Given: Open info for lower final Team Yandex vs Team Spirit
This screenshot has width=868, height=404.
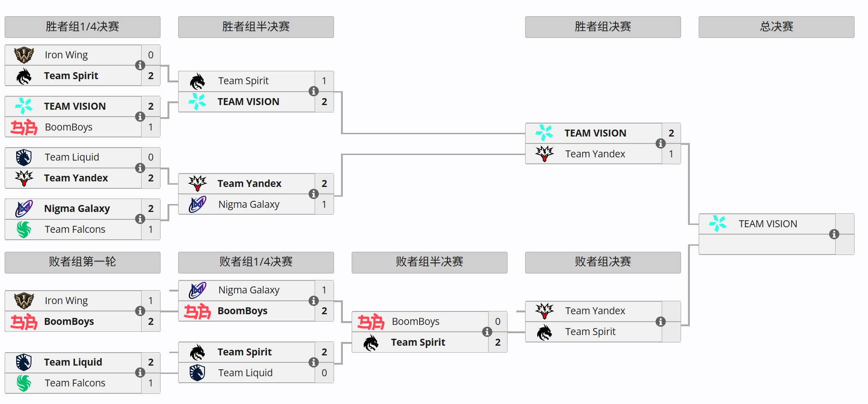Looking at the screenshot, I should (660, 322).
